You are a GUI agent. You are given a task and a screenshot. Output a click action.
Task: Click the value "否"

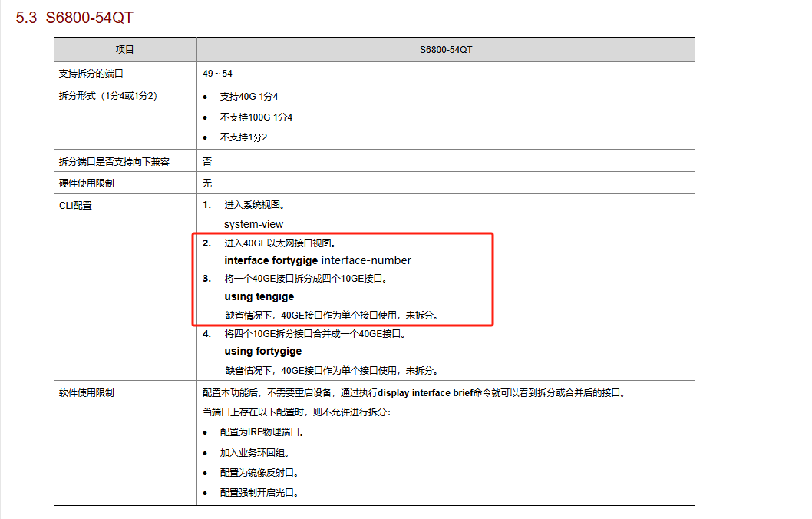[x=207, y=161]
